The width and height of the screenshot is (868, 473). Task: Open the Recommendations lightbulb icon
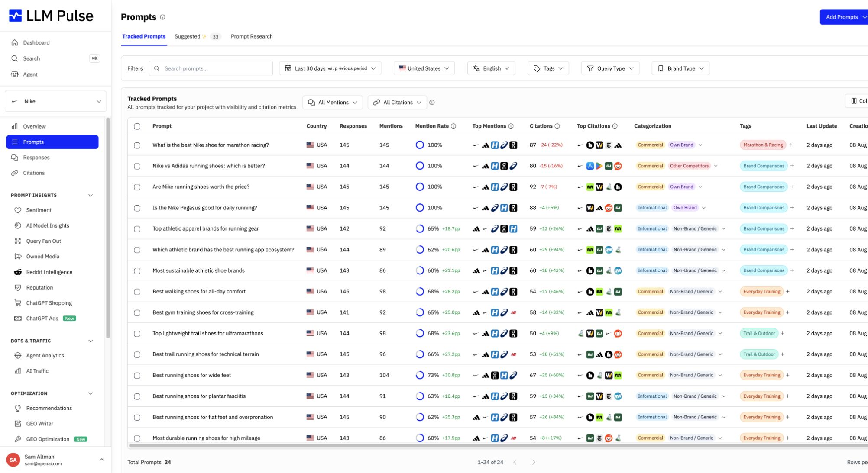(x=18, y=408)
